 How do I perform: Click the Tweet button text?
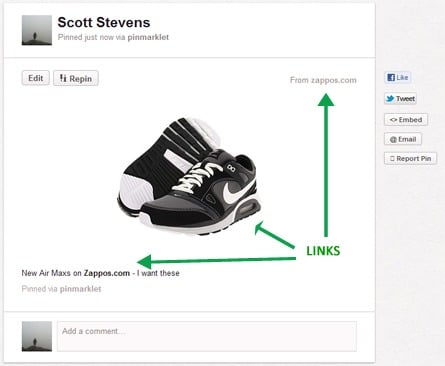pos(405,99)
